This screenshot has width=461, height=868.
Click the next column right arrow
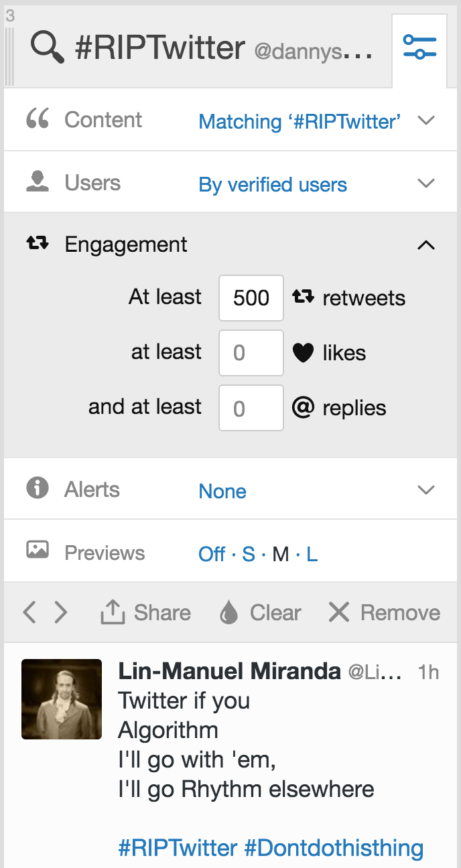tap(61, 612)
